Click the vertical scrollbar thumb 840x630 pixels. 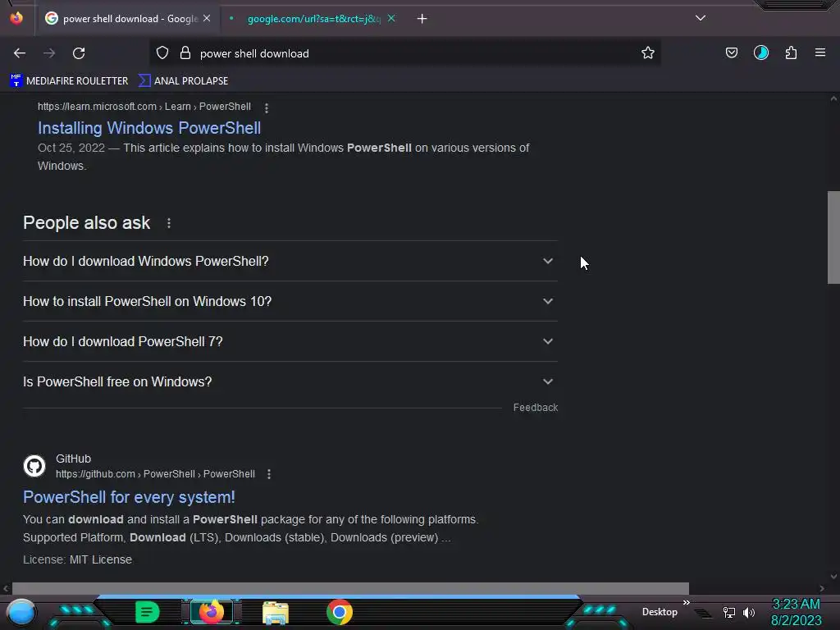tap(833, 237)
